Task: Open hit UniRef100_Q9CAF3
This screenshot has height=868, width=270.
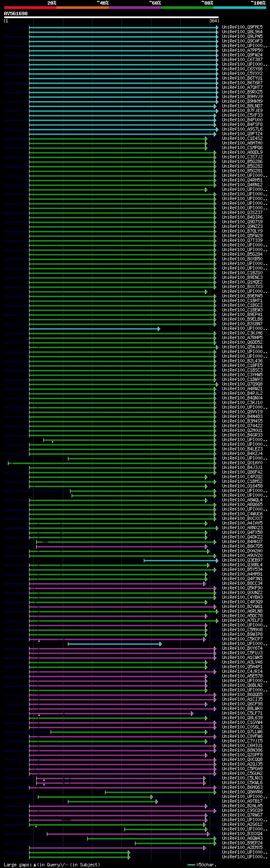Action: (242, 41)
